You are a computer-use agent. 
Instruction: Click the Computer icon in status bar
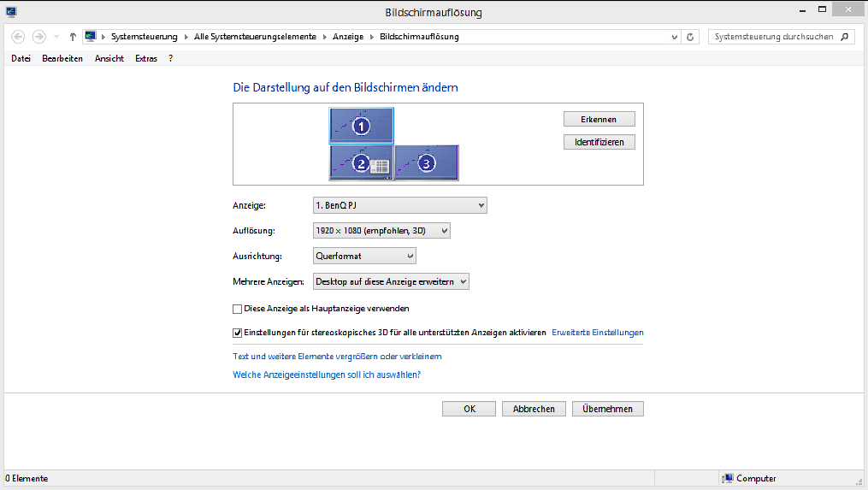(x=728, y=478)
